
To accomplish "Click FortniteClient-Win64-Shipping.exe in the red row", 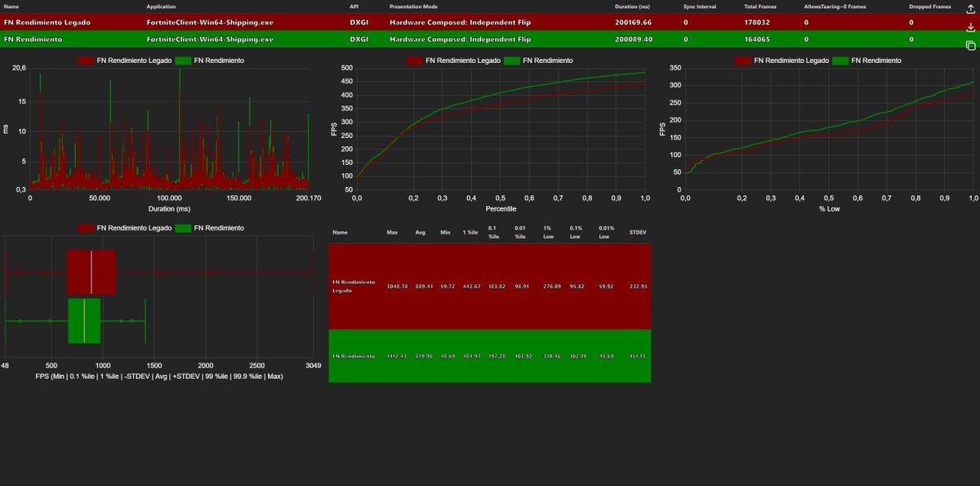I will (210, 22).
